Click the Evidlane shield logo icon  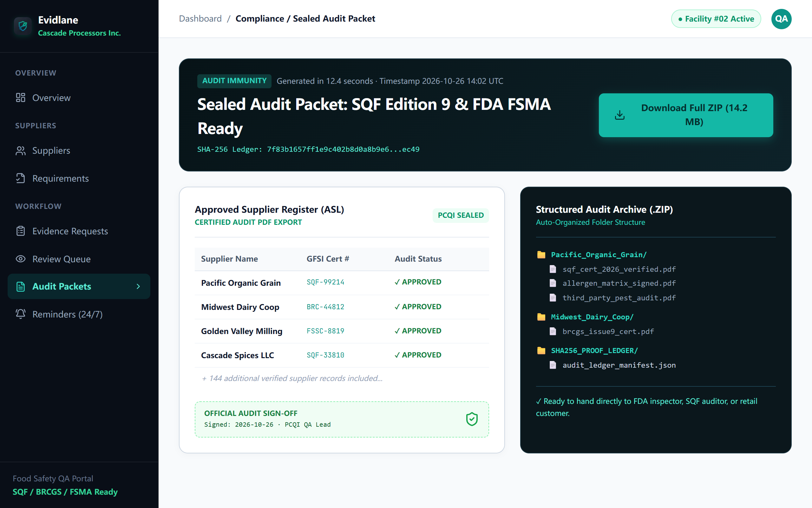[23, 26]
